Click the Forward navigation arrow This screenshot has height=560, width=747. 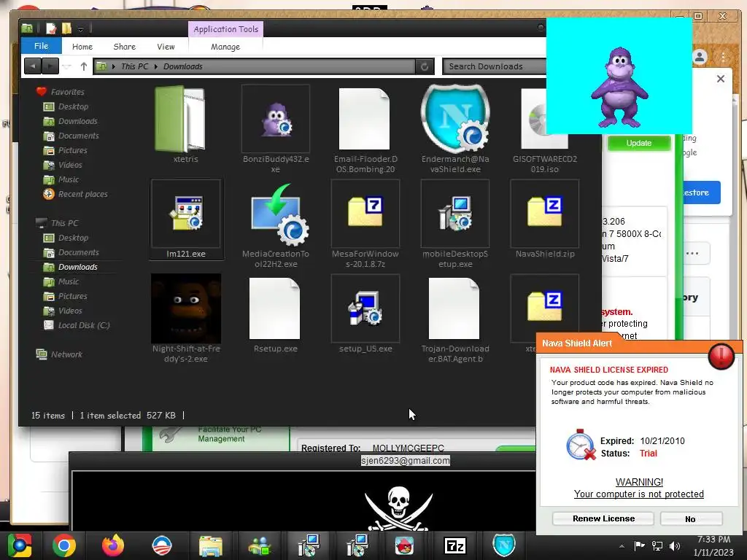(50, 66)
